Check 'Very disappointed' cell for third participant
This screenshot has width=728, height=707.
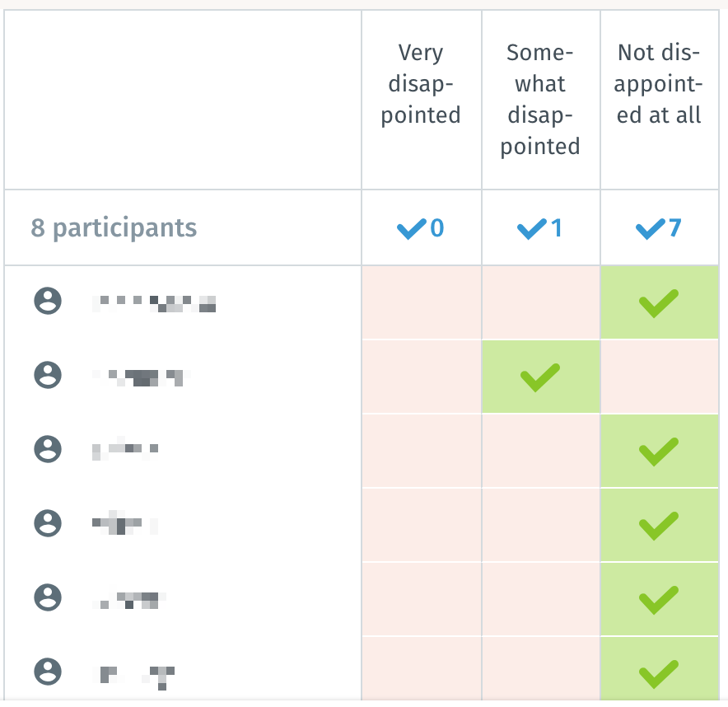421,451
